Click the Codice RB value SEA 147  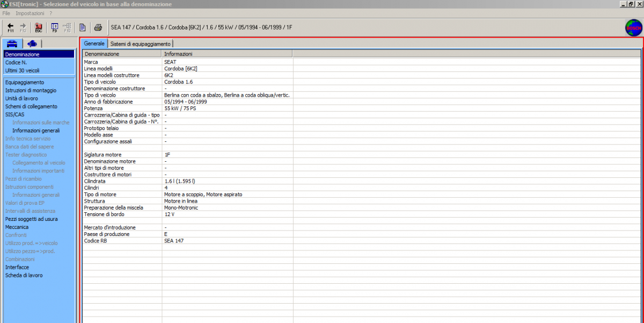(174, 241)
